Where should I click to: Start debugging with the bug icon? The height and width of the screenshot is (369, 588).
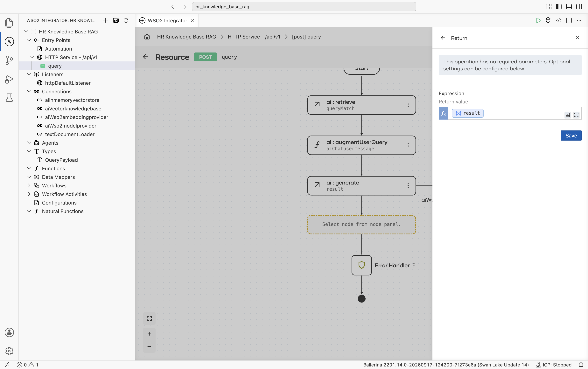click(x=548, y=20)
